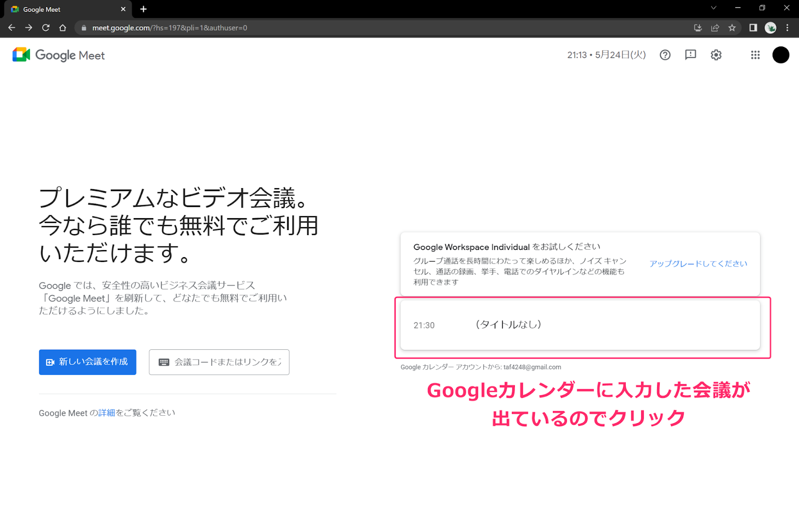This screenshot has height=532, width=799.
Task: Toggle the browser side panel
Action: (753, 28)
